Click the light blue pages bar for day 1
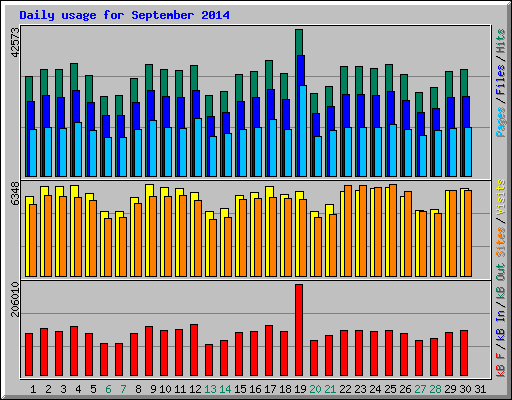The height and width of the screenshot is (400, 512). coord(33,153)
